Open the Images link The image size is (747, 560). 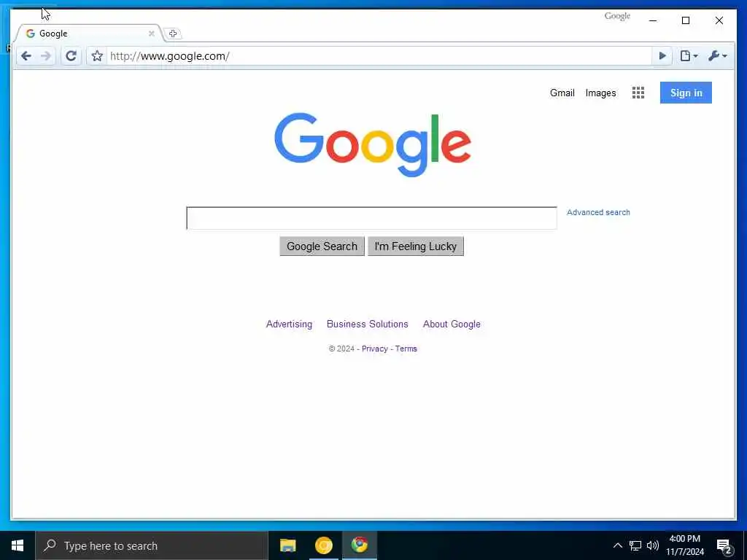[x=600, y=93]
